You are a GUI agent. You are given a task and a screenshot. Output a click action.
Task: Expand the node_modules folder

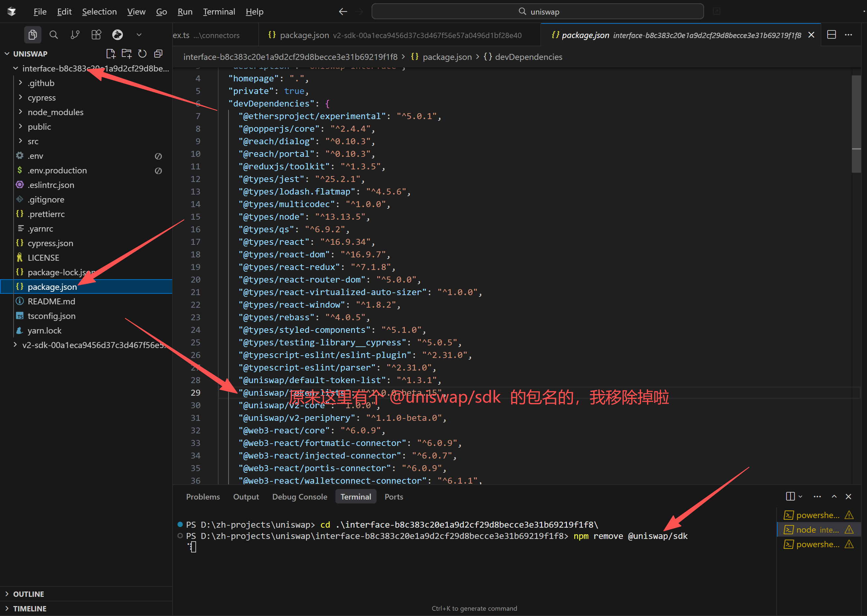[55, 112]
